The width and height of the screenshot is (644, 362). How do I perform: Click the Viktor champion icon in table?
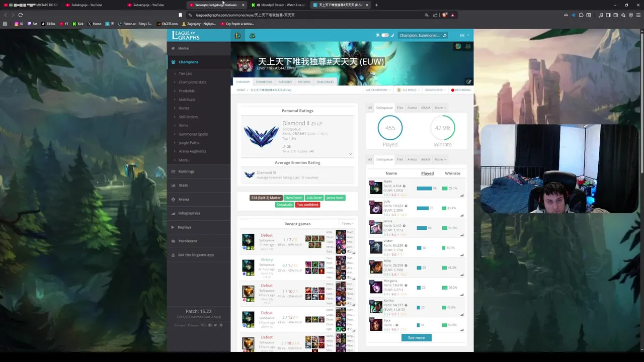376,247
